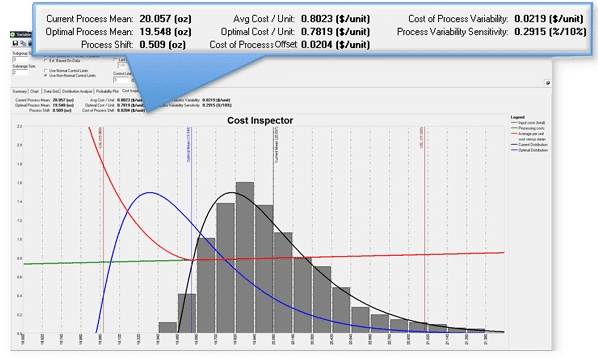The width and height of the screenshot is (598, 361).
Task: Click the tallest histogram bar
Action: point(245,257)
